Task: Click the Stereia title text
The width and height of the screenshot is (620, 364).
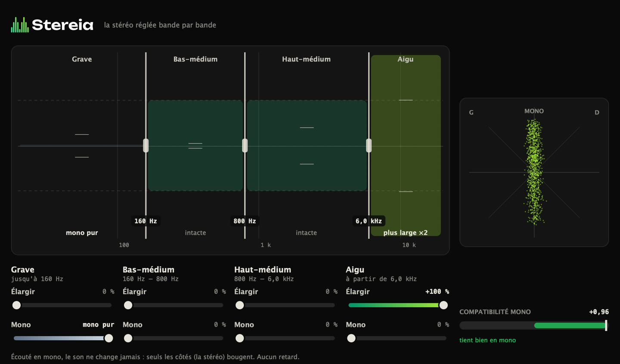Action: (62, 25)
